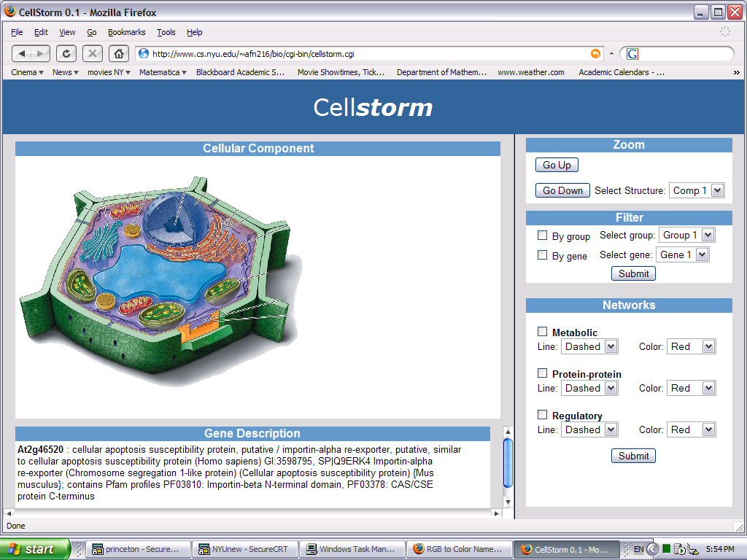Click the Google search engine icon
The height and width of the screenshot is (560, 747).
[632, 54]
